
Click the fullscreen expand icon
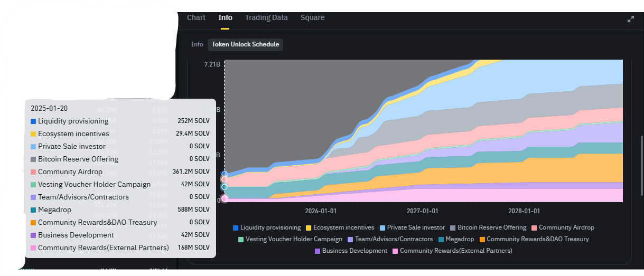pyautogui.click(x=630, y=18)
